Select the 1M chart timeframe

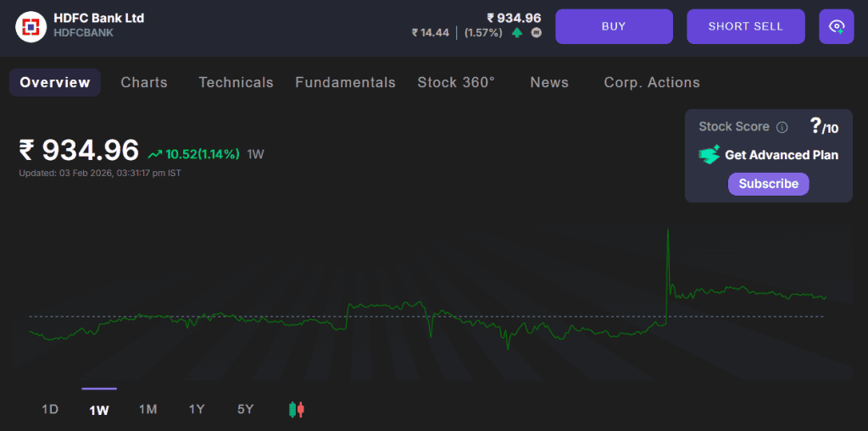point(148,410)
